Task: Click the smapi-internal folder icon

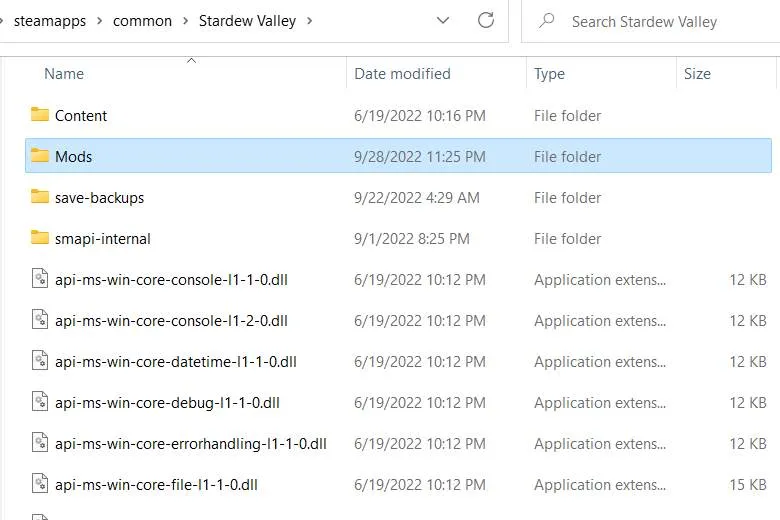Action: coord(40,238)
